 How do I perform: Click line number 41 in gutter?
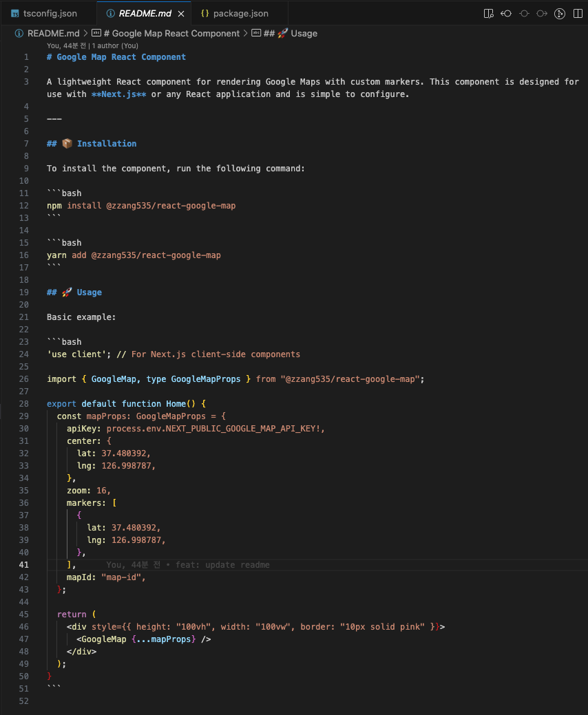coord(23,565)
